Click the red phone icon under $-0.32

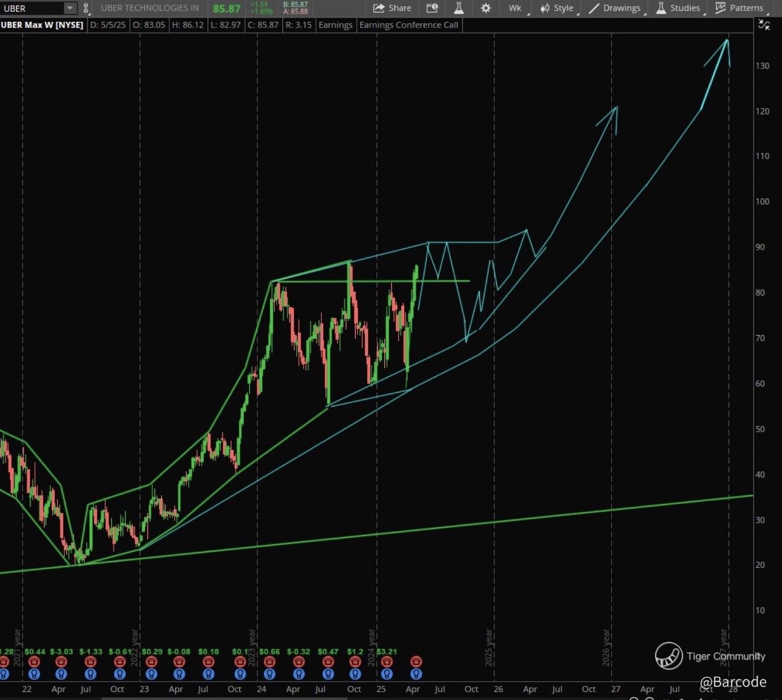299,662
